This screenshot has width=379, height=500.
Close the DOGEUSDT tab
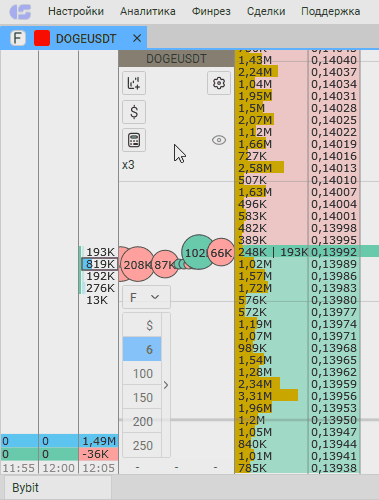137,38
